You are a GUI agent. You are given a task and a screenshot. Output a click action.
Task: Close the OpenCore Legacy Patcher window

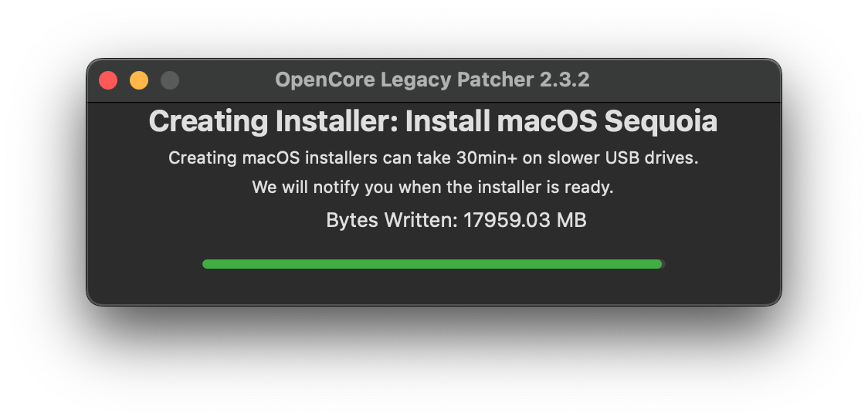click(x=108, y=80)
